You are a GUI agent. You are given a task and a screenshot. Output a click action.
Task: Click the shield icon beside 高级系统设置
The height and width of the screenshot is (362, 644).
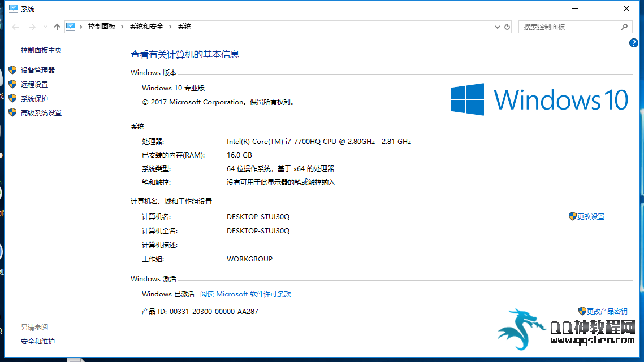(13, 112)
